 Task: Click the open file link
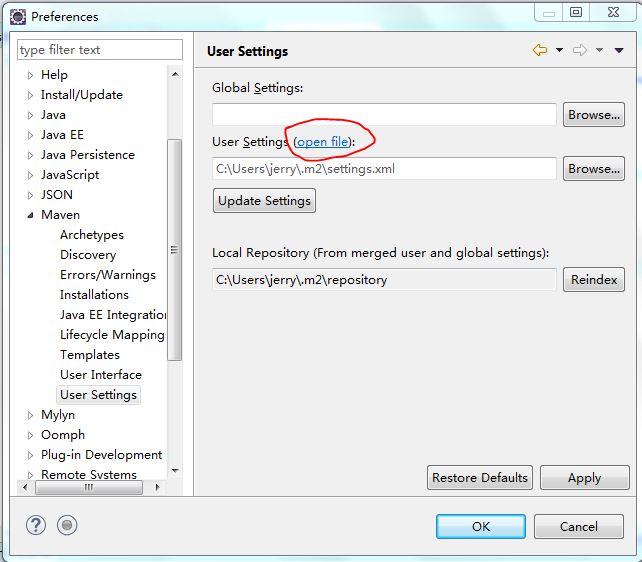(323, 142)
